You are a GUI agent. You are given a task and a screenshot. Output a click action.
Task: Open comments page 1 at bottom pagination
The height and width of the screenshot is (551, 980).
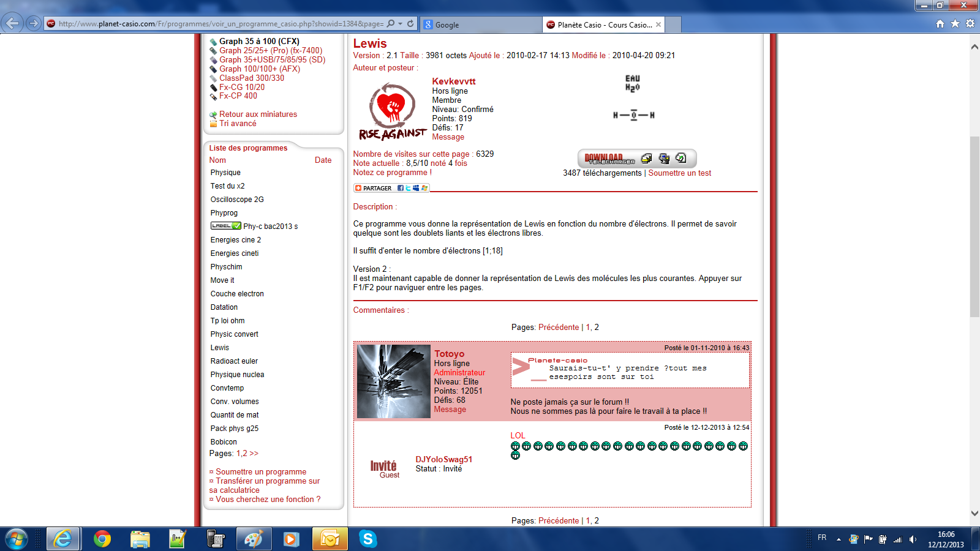(588, 521)
